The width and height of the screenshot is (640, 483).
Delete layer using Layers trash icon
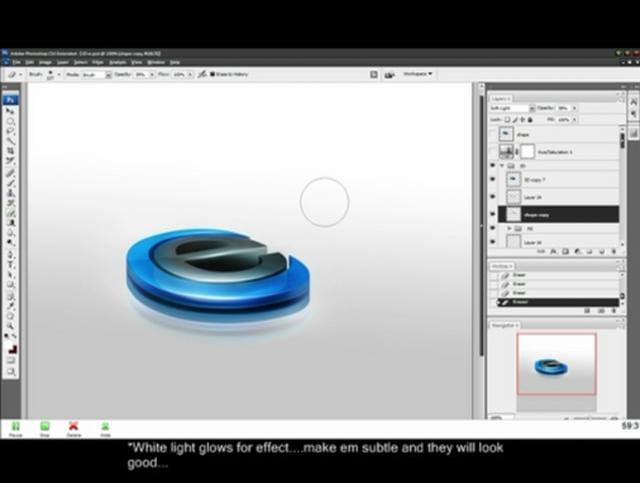pyautogui.click(x=613, y=252)
